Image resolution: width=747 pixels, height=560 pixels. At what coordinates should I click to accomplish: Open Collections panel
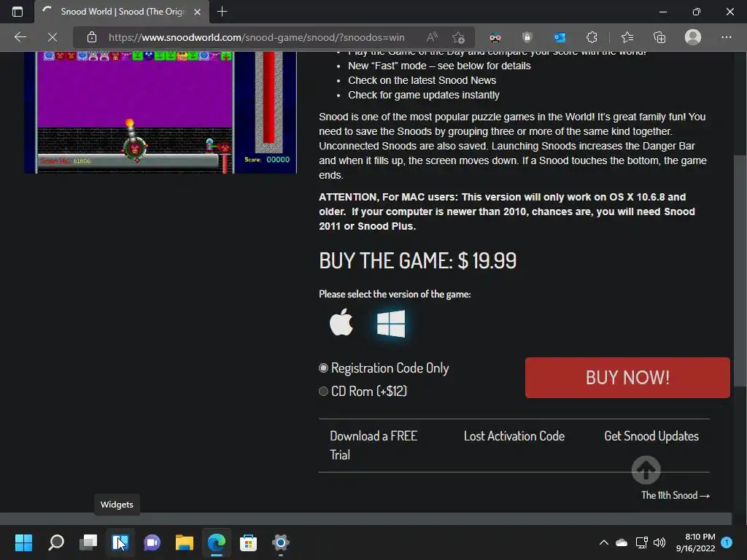click(659, 37)
